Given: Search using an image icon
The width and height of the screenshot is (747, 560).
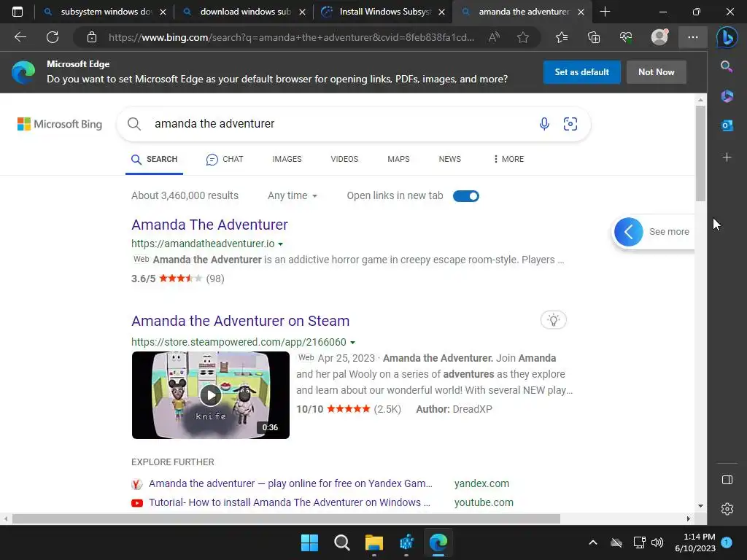Looking at the screenshot, I should (570, 124).
